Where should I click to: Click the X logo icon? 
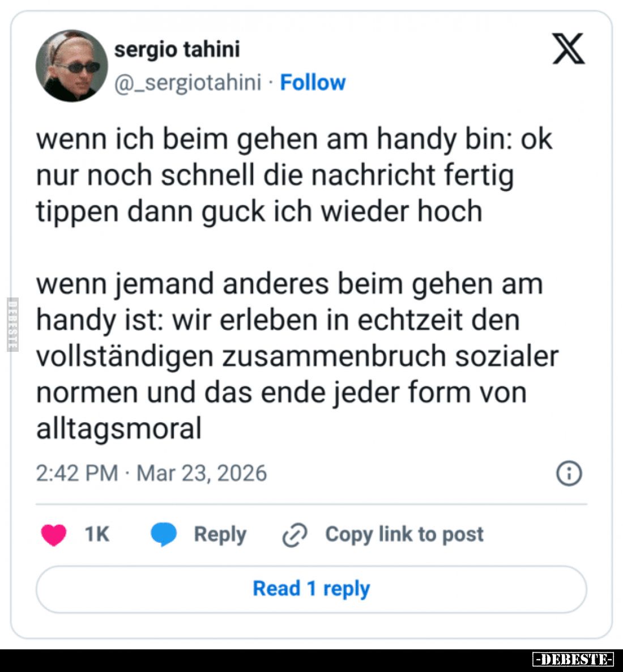(568, 49)
